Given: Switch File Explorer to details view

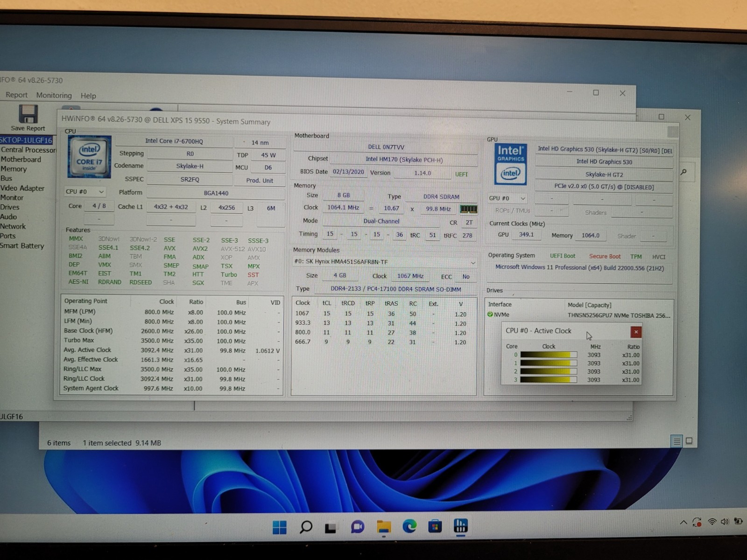Looking at the screenshot, I should 676,441.
